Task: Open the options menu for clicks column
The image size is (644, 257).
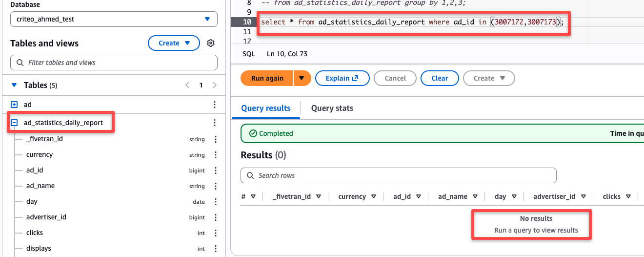Action: [x=216, y=233]
